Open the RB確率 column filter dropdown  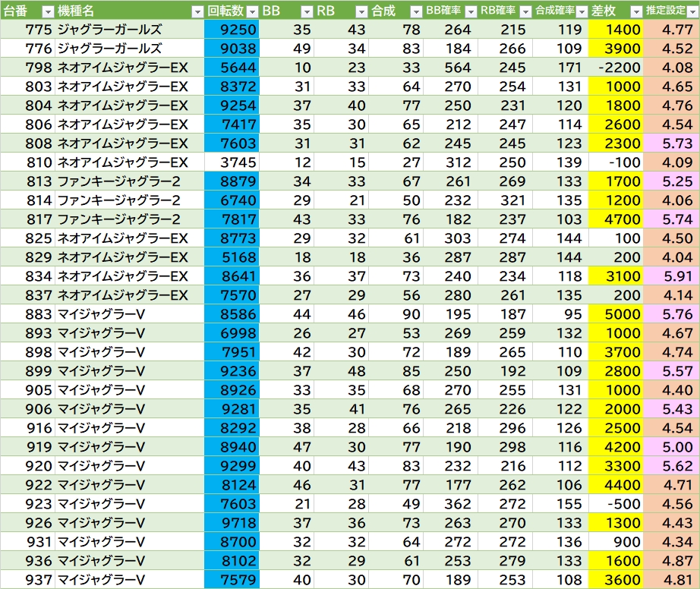click(x=526, y=11)
